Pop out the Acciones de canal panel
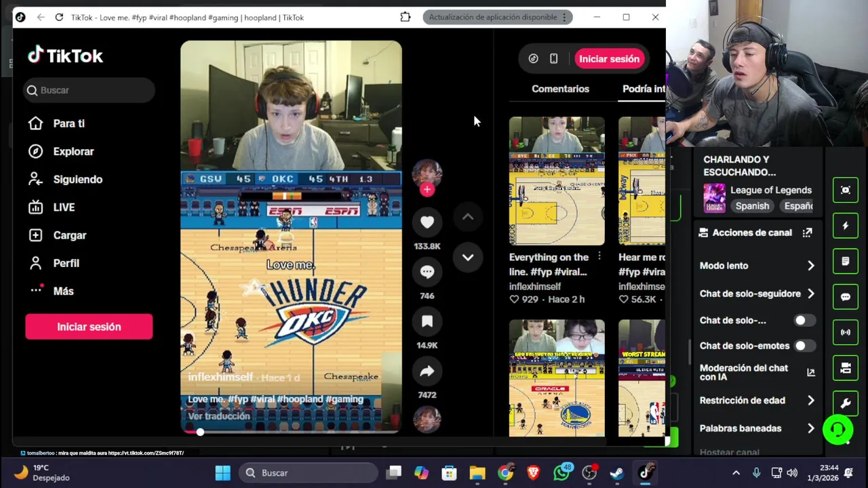The width and height of the screenshot is (868, 488). pos(807,232)
